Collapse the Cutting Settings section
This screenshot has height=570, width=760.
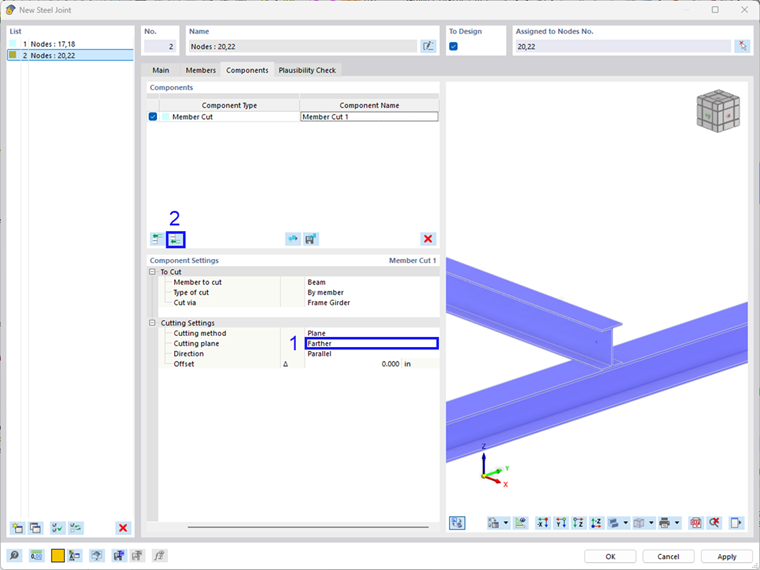point(152,323)
